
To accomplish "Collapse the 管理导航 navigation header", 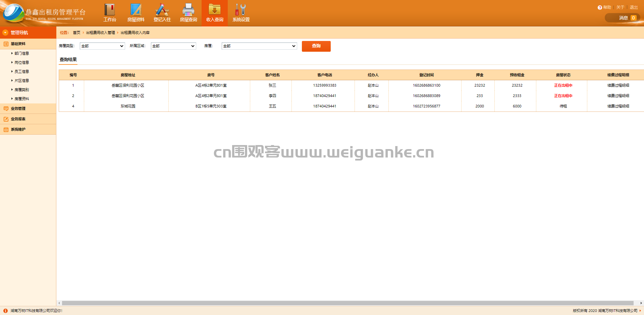I will [28, 33].
